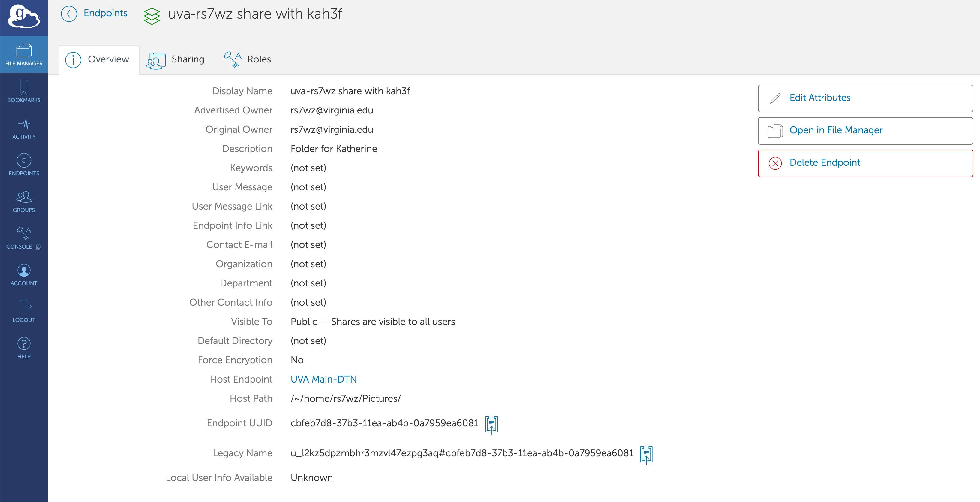Viewport: 980px width, 502px height.
Task: Click the File Manager sidebar icon
Action: pos(24,56)
